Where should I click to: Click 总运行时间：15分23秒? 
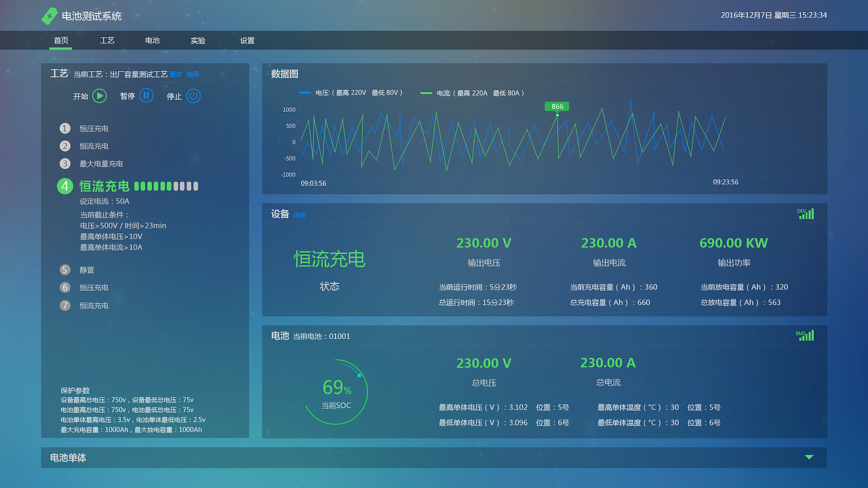pos(476,303)
